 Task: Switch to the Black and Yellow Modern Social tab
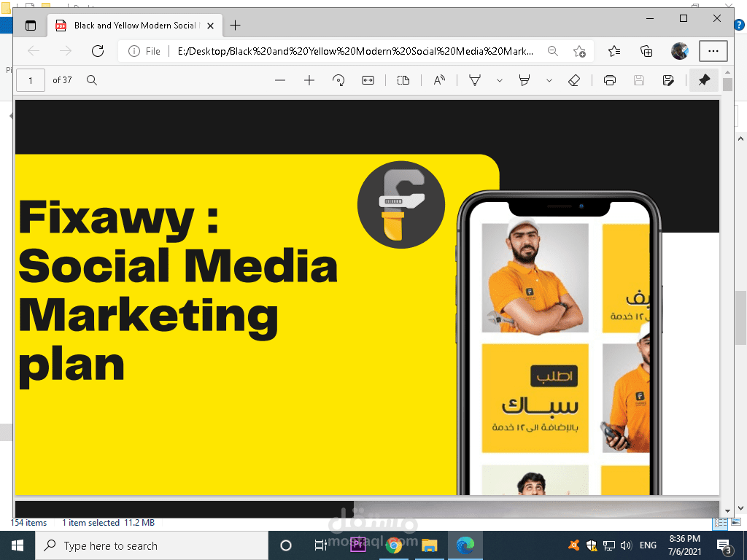pyautogui.click(x=135, y=26)
